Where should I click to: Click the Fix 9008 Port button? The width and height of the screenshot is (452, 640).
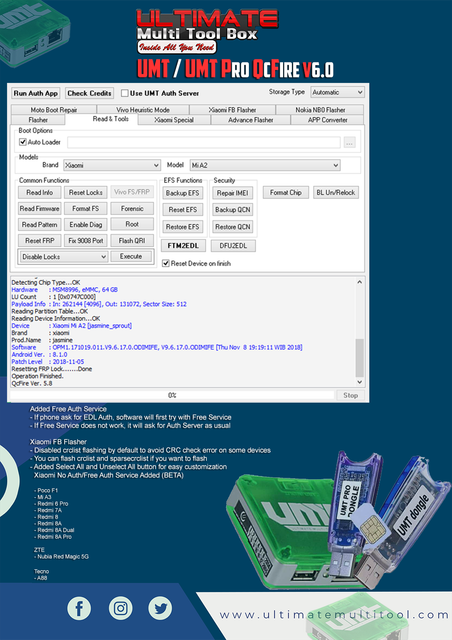[86, 241]
